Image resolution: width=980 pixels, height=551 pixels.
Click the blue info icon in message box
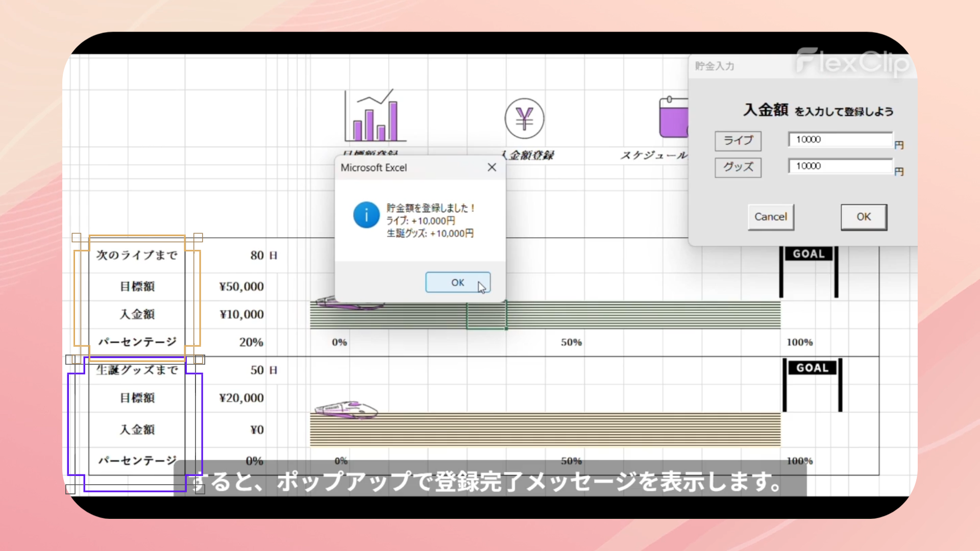(366, 215)
